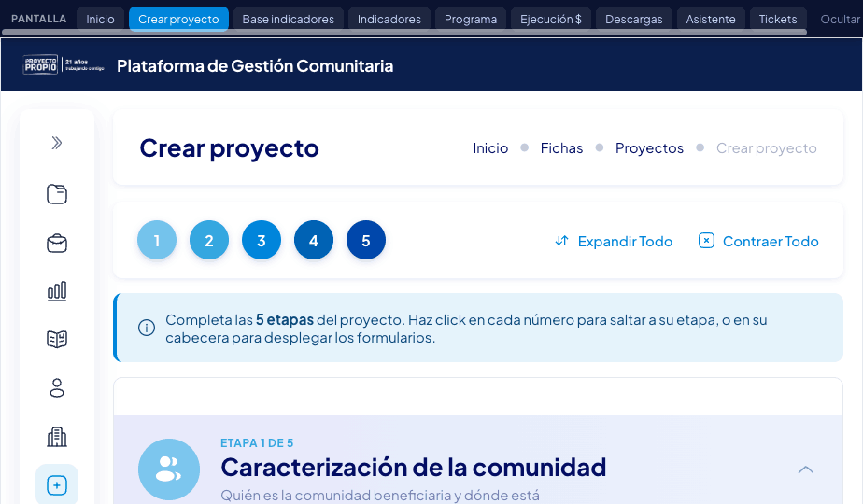Click the Crear proyecto page heading
The image size is (863, 504).
click(229, 148)
